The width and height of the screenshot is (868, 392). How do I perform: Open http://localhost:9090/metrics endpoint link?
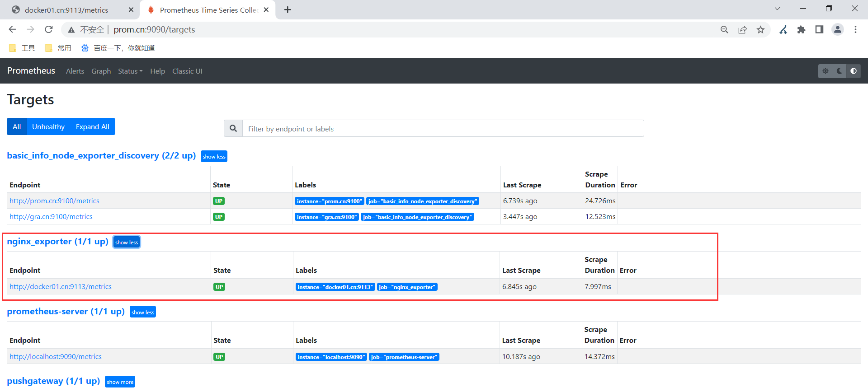tap(56, 357)
